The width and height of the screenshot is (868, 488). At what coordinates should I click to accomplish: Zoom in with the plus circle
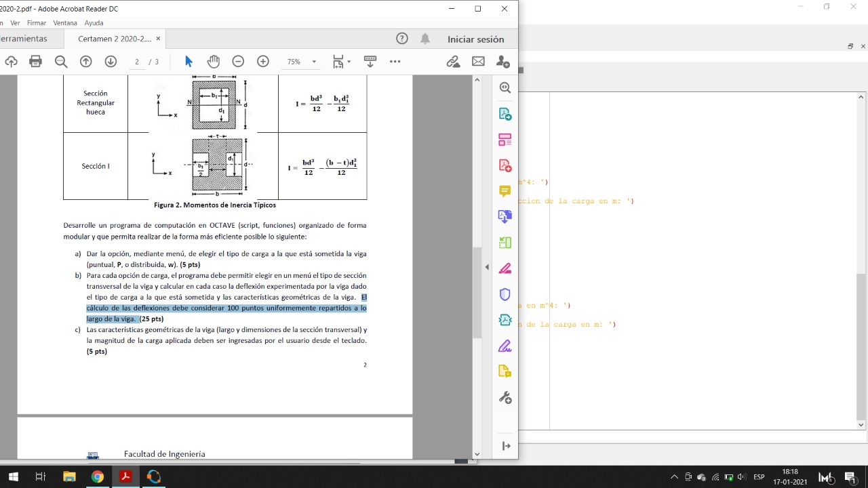[263, 62]
